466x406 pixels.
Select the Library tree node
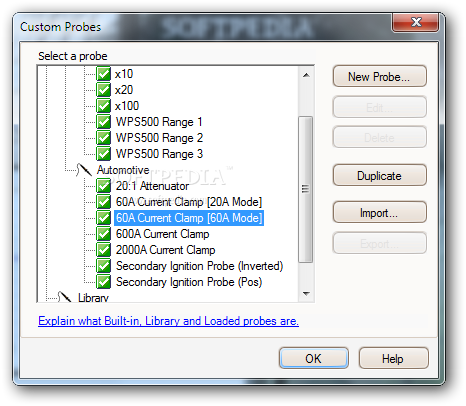click(x=93, y=297)
